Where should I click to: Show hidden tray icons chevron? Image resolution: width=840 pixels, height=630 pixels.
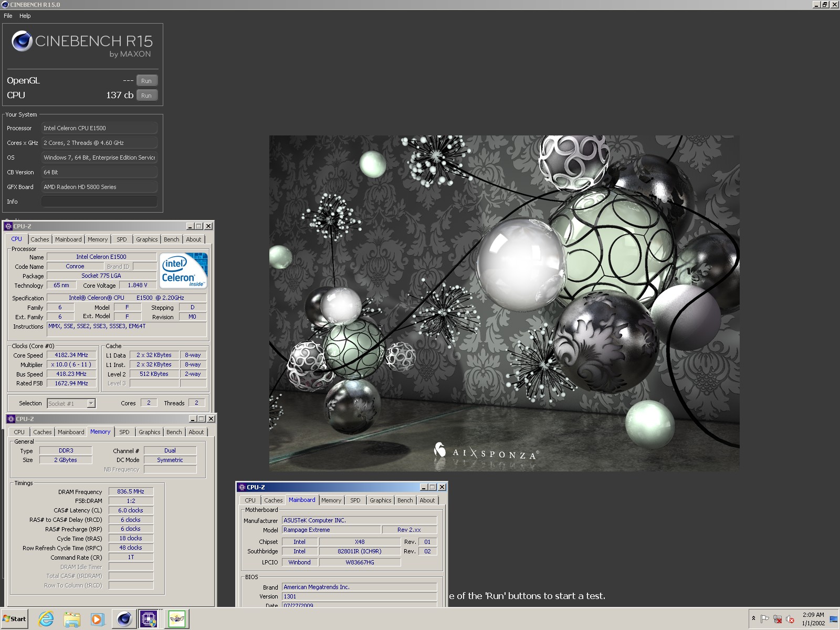[753, 618]
